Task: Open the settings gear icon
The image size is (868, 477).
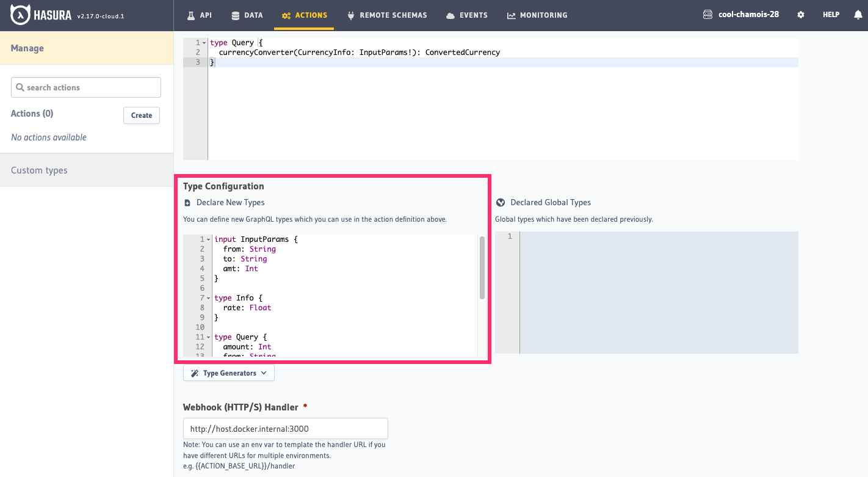Action: 801,15
